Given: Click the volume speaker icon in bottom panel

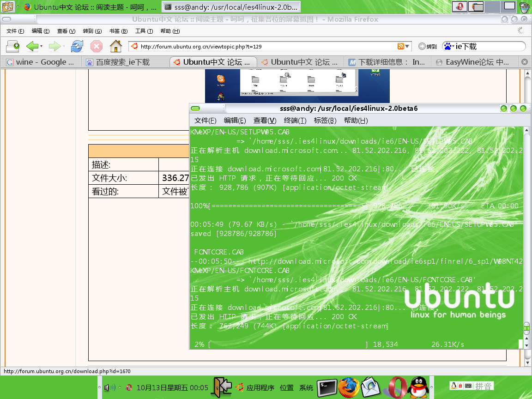Looking at the screenshot, I should [x=109, y=387].
